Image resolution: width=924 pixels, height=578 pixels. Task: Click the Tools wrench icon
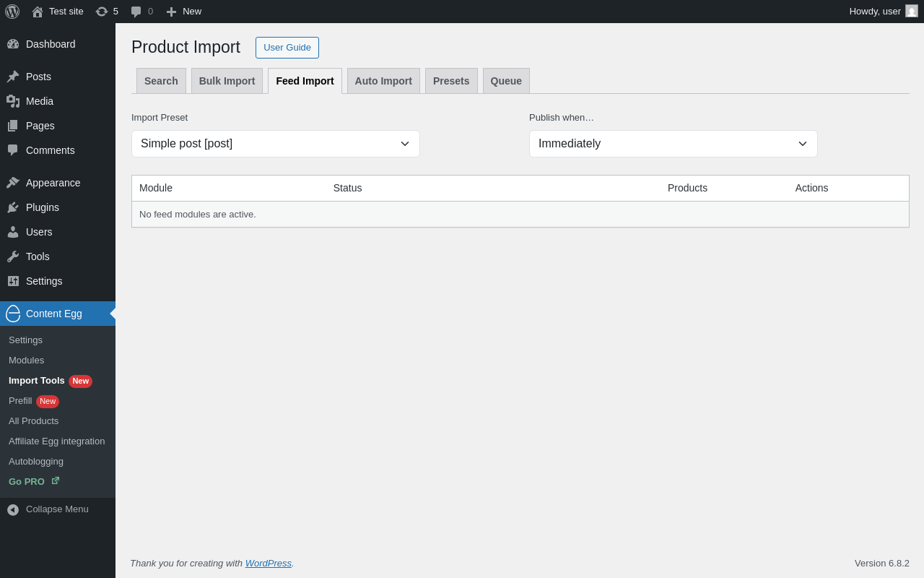click(13, 256)
